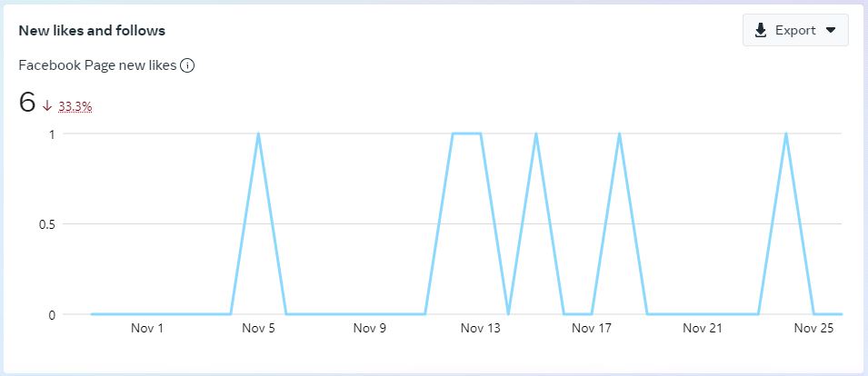This screenshot has height=376, width=868.
Task: Click the Nov 1 x-axis label
Action: 147,328
